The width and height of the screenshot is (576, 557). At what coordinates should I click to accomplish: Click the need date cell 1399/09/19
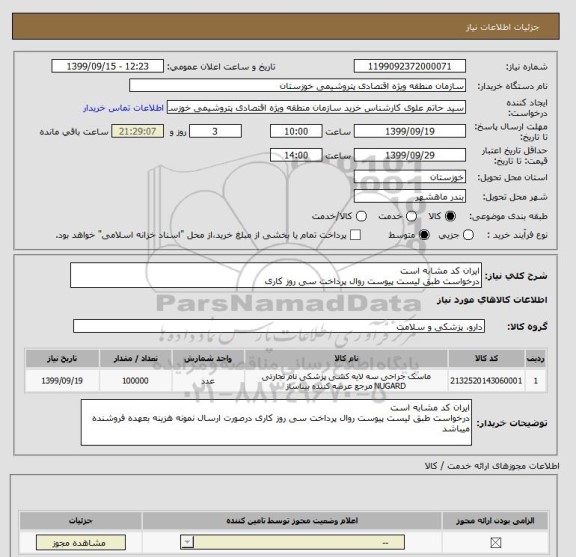(62, 381)
